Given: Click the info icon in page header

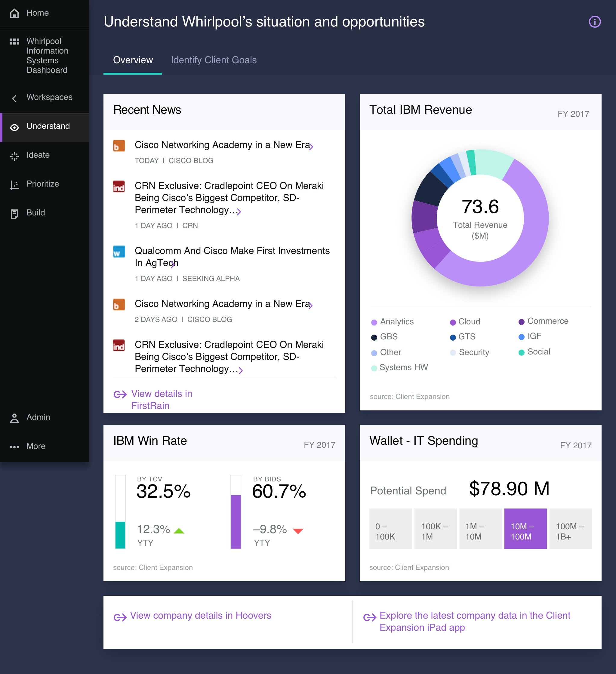Looking at the screenshot, I should pyautogui.click(x=595, y=22).
